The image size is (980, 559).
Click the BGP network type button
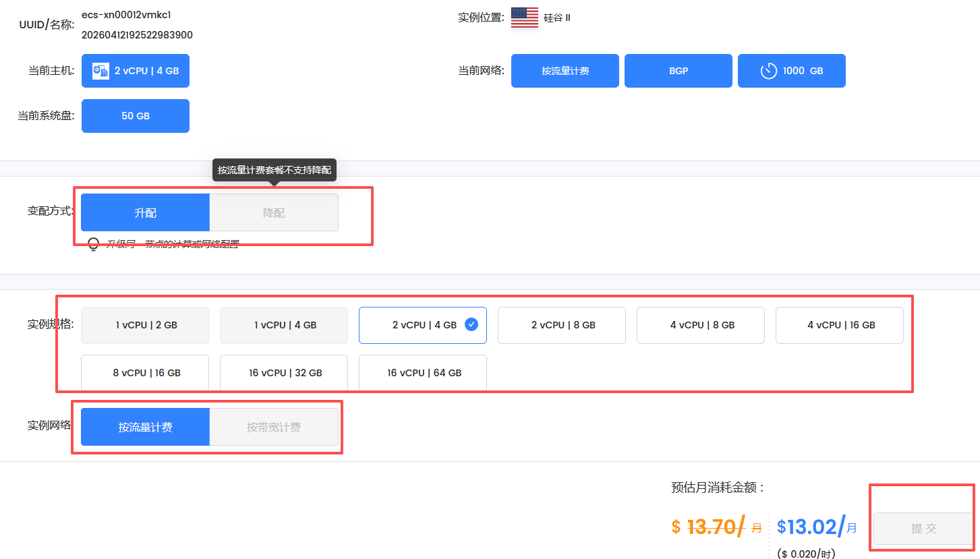point(678,70)
